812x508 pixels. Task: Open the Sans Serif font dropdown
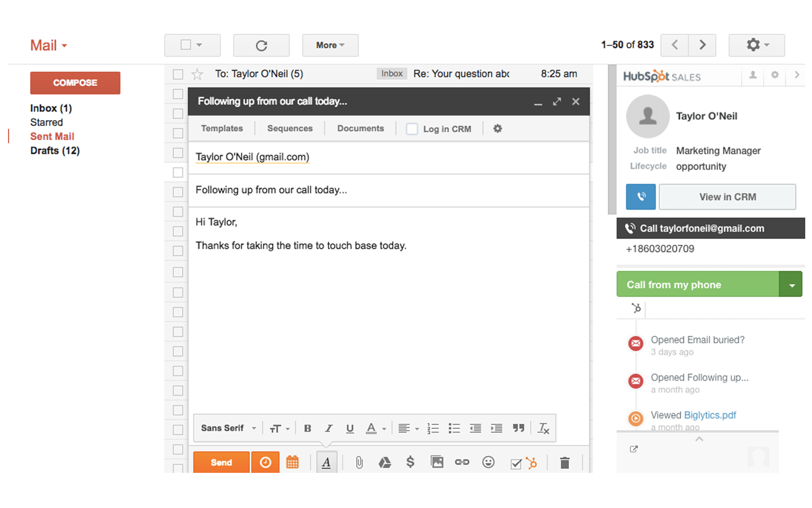(x=228, y=428)
